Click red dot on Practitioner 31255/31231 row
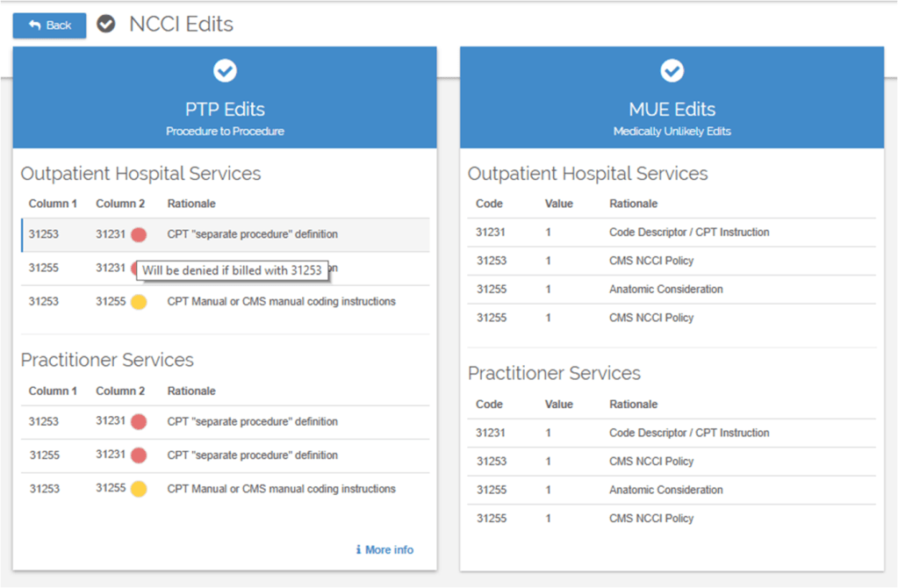 click(x=139, y=455)
